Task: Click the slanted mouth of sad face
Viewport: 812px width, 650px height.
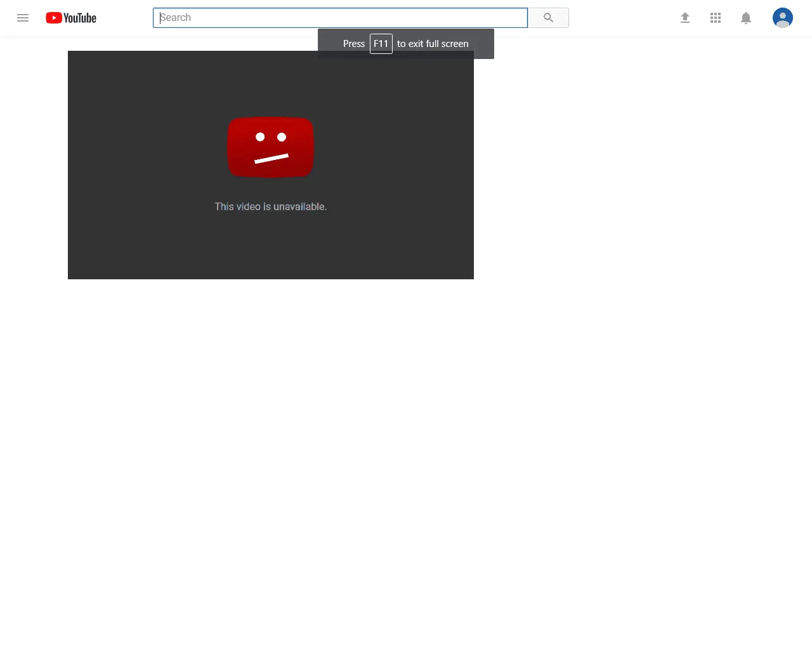Action: (x=272, y=159)
